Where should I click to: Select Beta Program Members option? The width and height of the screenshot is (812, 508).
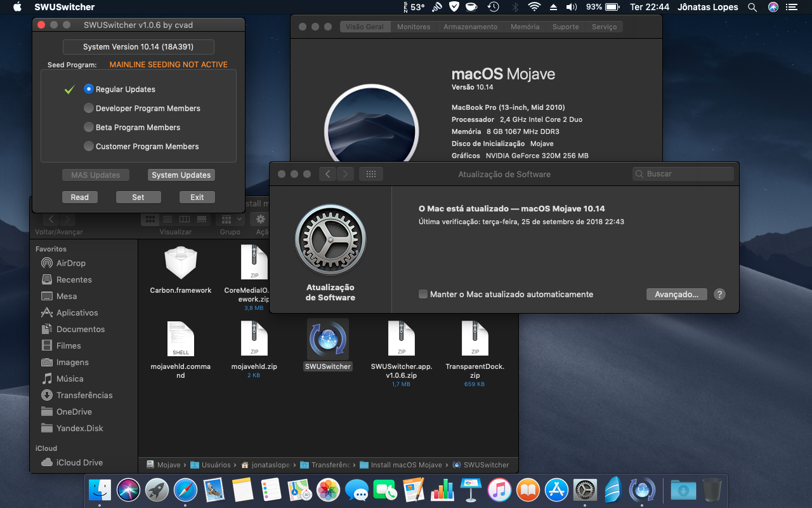[x=89, y=128]
